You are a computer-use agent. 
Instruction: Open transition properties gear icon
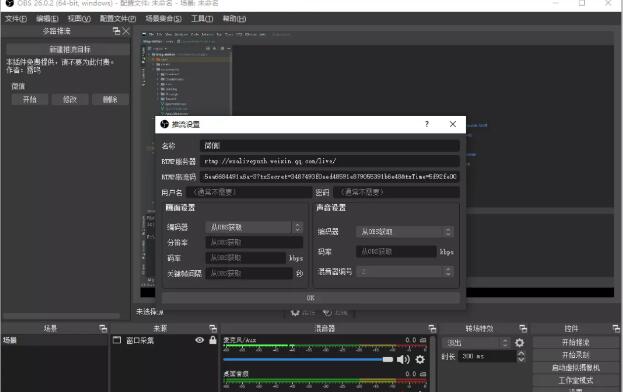pos(519,342)
